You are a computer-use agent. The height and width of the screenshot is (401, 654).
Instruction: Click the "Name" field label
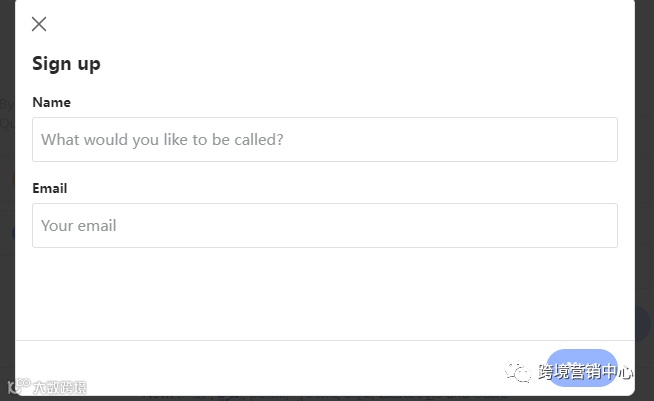point(51,102)
